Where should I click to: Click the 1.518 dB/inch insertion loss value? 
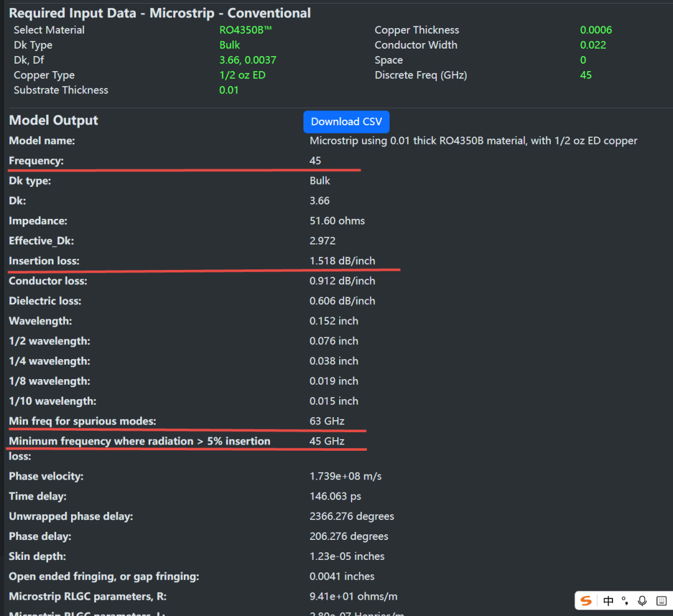click(342, 261)
